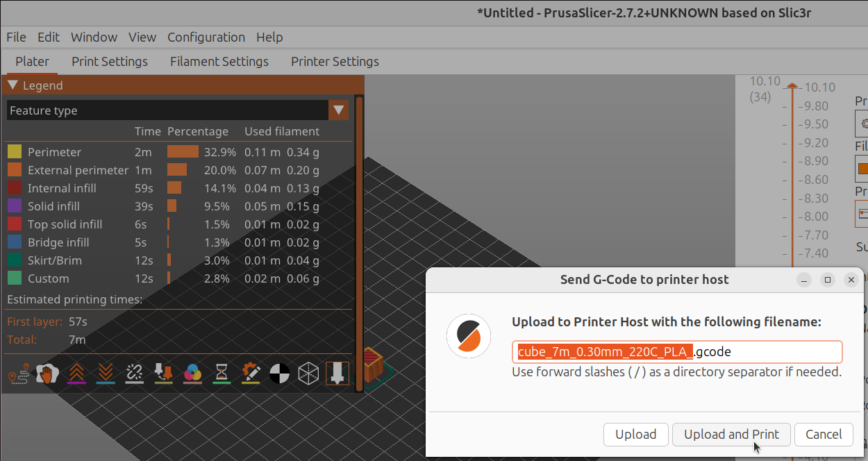Toggle the Custom legend row
868x461 pixels.
click(179, 278)
